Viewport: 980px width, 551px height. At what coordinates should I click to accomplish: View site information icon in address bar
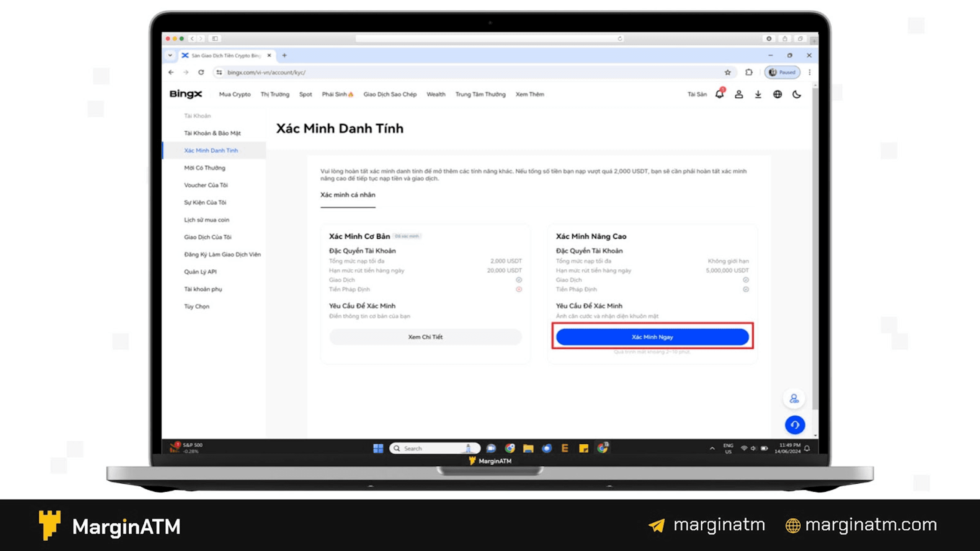219,72
